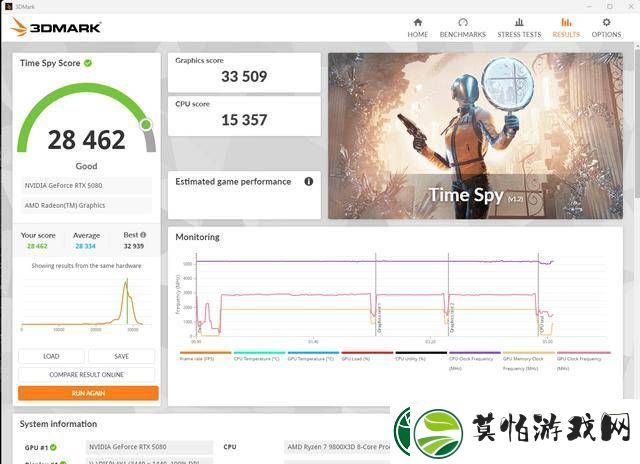Click the Best score 32 939
Screen dimensions: 640x464
(x=134, y=246)
